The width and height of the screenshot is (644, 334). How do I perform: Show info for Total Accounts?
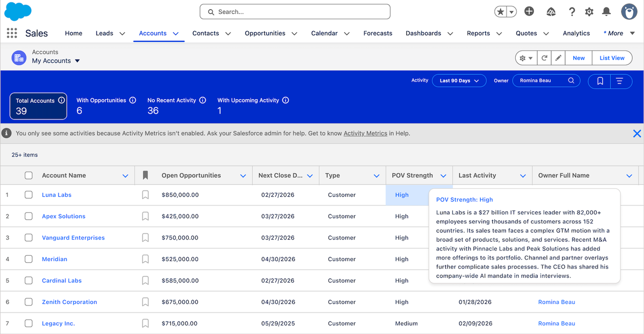tap(61, 100)
